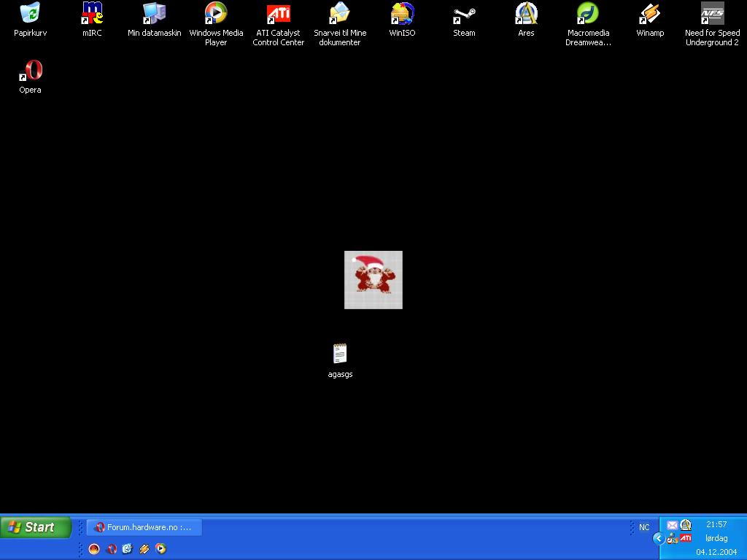Select the Windows Media Player desktop shortcut
The image size is (747, 560).
tap(216, 24)
